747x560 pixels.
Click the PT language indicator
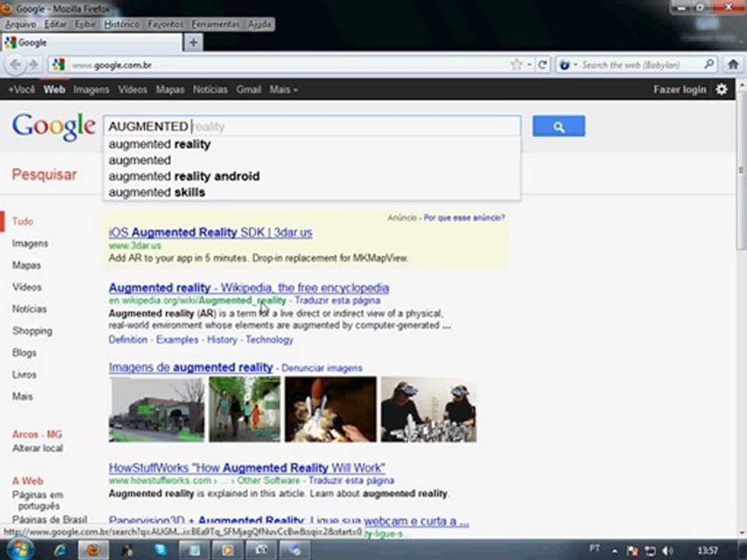594,548
